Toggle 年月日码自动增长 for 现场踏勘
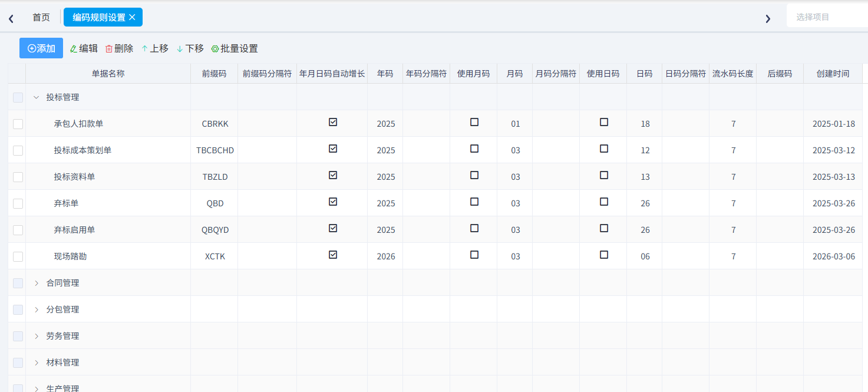This screenshot has width=868, height=392. 333,255
